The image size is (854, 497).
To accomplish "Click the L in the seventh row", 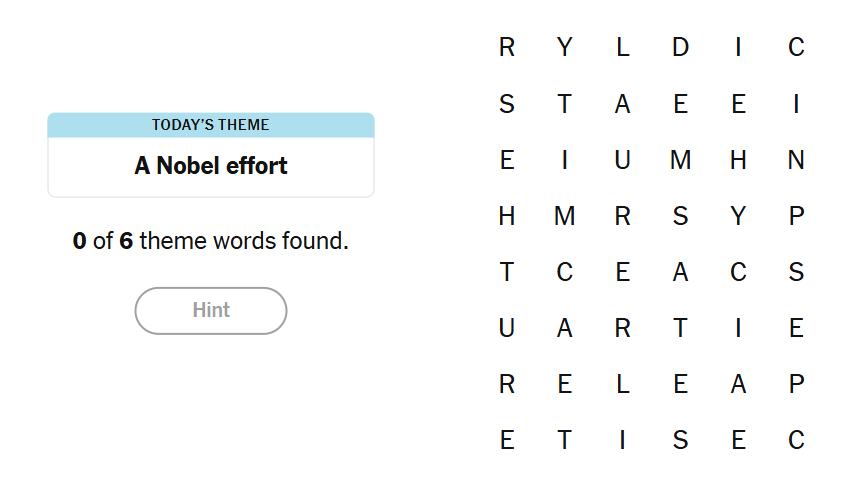I will point(623,384).
